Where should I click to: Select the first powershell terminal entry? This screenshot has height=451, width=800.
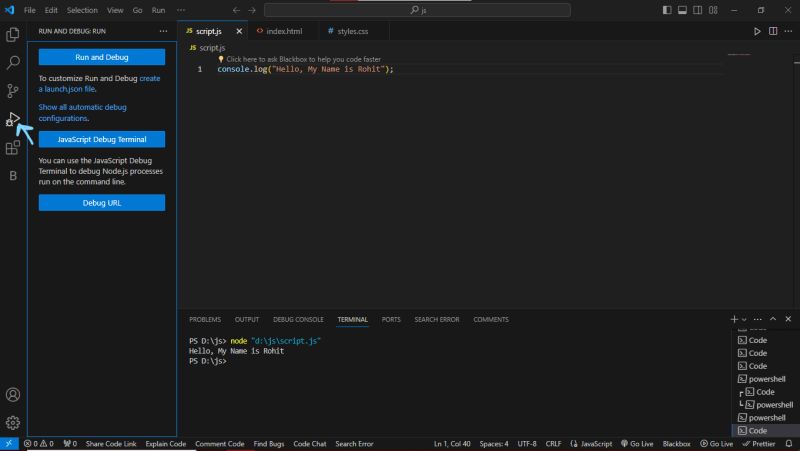[766, 379]
